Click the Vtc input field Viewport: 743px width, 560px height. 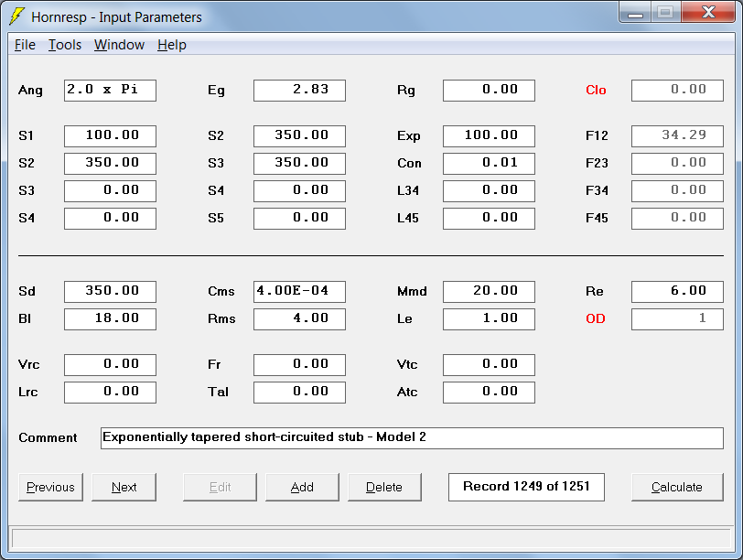(x=489, y=365)
